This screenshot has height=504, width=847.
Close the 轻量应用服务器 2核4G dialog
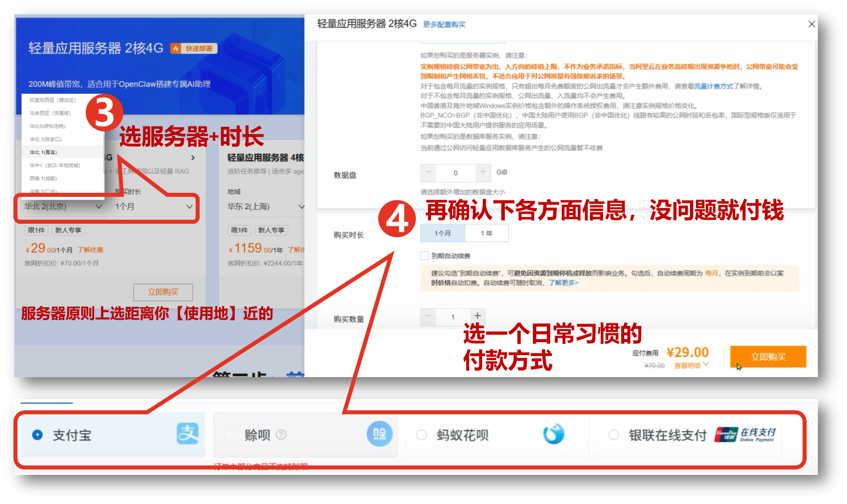click(x=812, y=24)
